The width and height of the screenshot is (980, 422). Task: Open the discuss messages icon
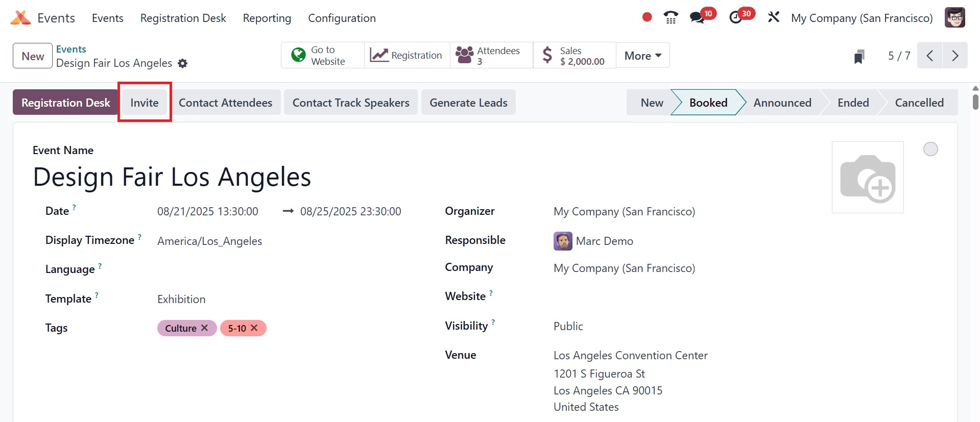(x=697, y=18)
